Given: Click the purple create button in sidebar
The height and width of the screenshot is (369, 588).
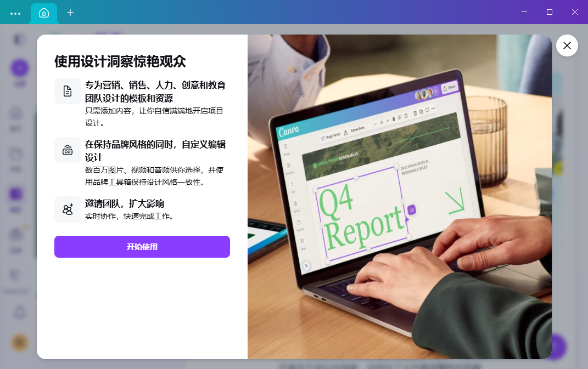Looking at the screenshot, I should [20, 69].
